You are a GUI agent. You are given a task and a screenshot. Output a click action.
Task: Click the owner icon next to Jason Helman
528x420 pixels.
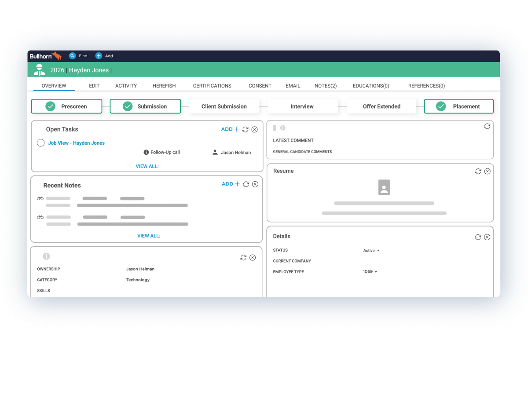coord(215,152)
